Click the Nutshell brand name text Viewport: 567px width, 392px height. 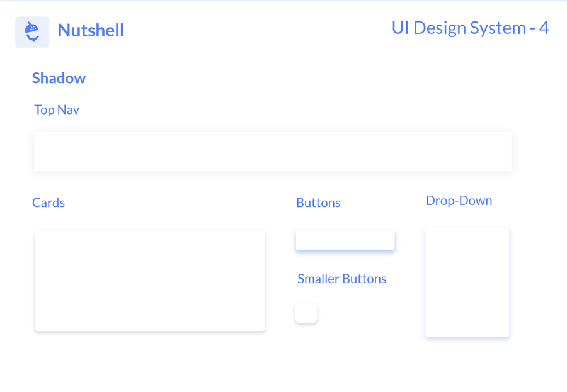(91, 30)
